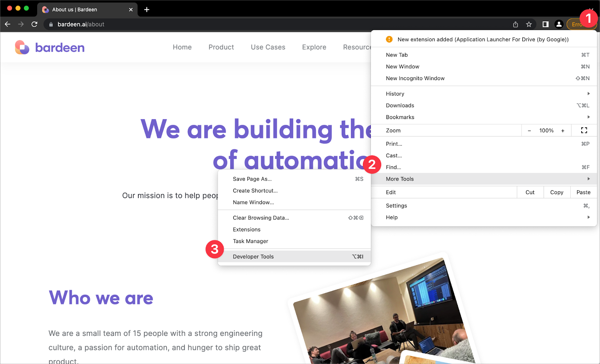
Task: Decrease zoom with the minus control
Action: (x=529, y=130)
